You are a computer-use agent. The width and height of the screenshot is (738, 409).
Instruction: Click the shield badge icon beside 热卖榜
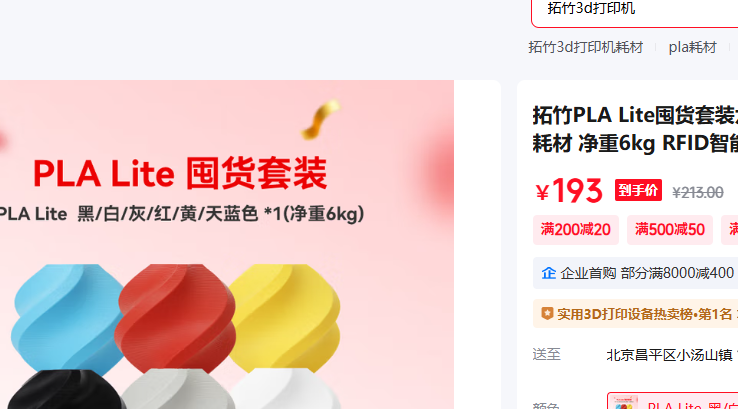coord(547,313)
